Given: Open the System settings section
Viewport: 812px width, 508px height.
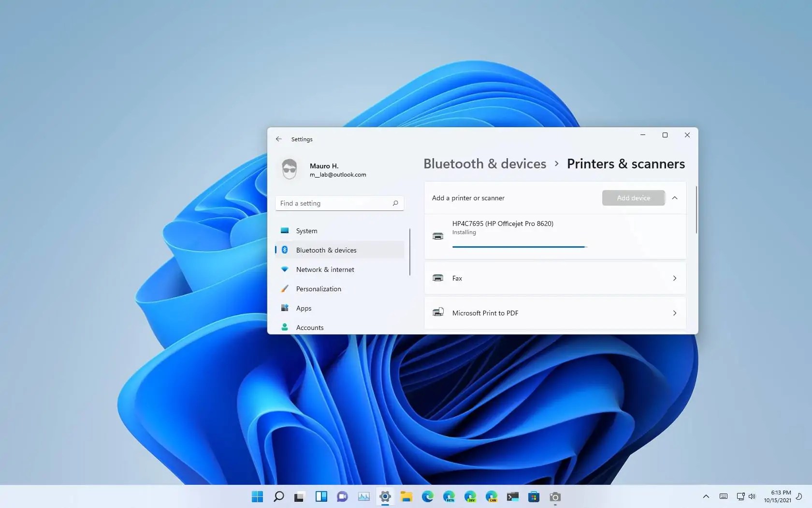Looking at the screenshot, I should (306, 231).
